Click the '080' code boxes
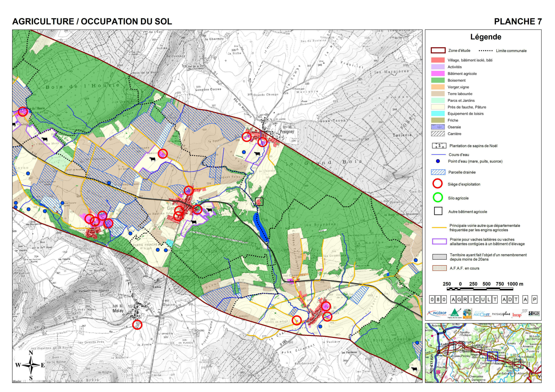Screen dimensions: 555x392 point(438,300)
